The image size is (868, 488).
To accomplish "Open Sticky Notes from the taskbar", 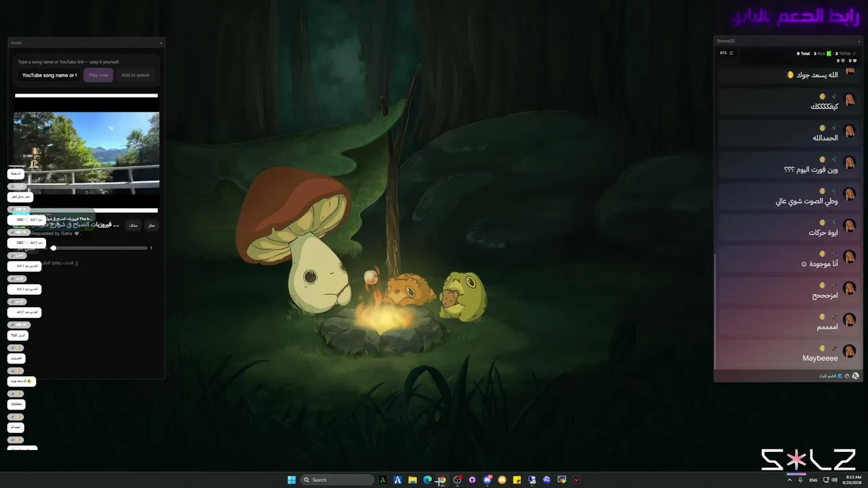I will tap(517, 480).
